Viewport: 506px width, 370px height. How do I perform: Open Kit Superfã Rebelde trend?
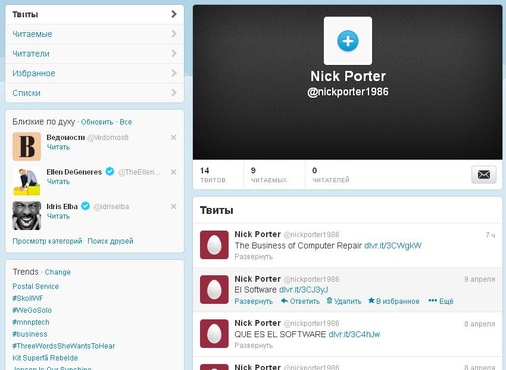coord(45,358)
